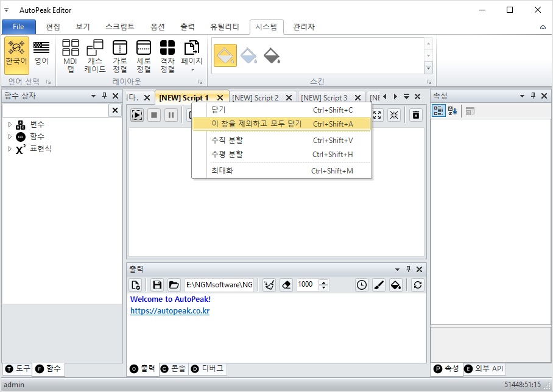Click the output paint bucket icon

point(396,285)
